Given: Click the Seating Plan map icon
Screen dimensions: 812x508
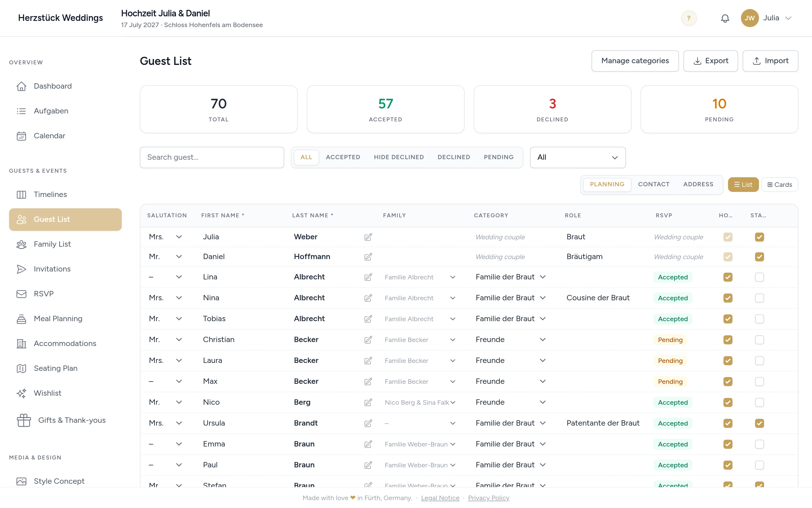Looking at the screenshot, I should (21, 369).
